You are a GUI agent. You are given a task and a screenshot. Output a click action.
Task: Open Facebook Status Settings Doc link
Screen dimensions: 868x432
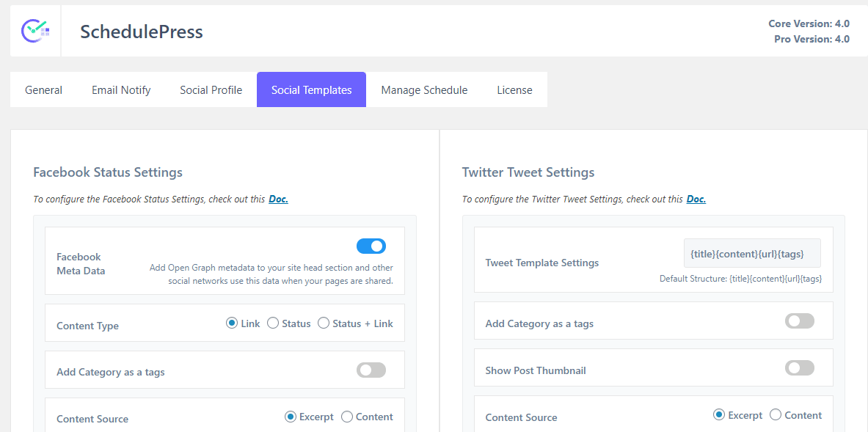pos(278,199)
